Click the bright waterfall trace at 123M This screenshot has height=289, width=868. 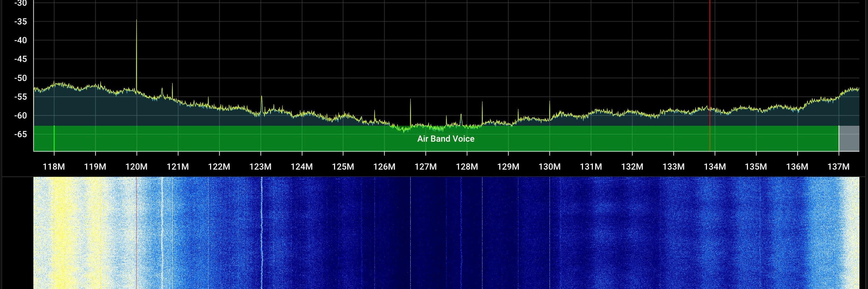(x=262, y=232)
